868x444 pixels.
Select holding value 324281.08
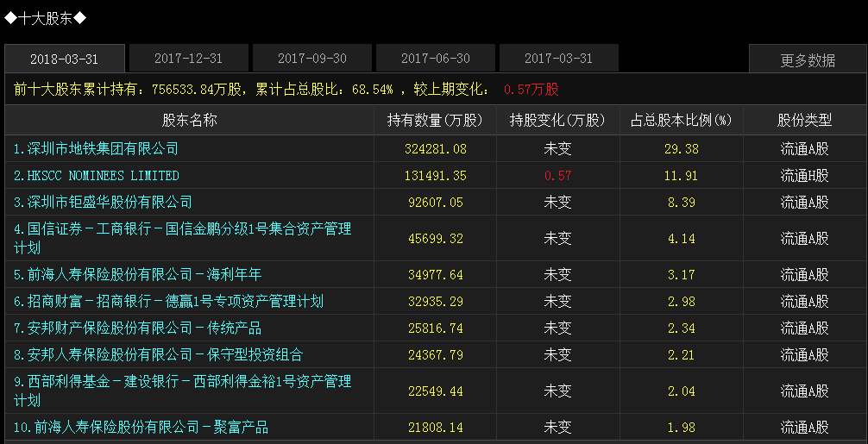pos(436,149)
